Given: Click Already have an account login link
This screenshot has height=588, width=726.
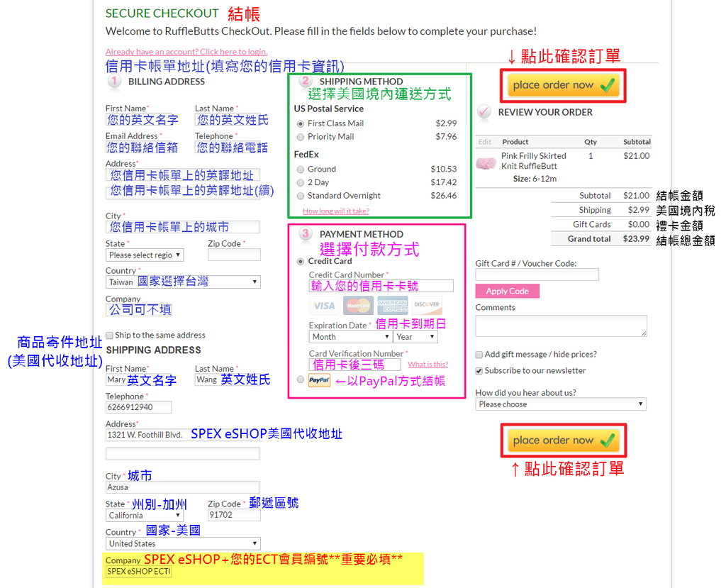Looking at the screenshot, I should [x=186, y=52].
